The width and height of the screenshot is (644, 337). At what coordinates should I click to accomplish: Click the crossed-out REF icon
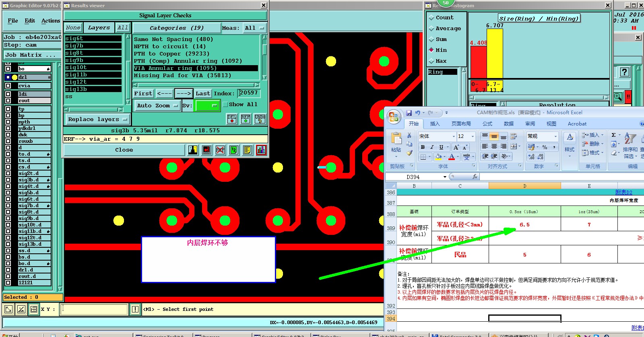[x=220, y=150]
